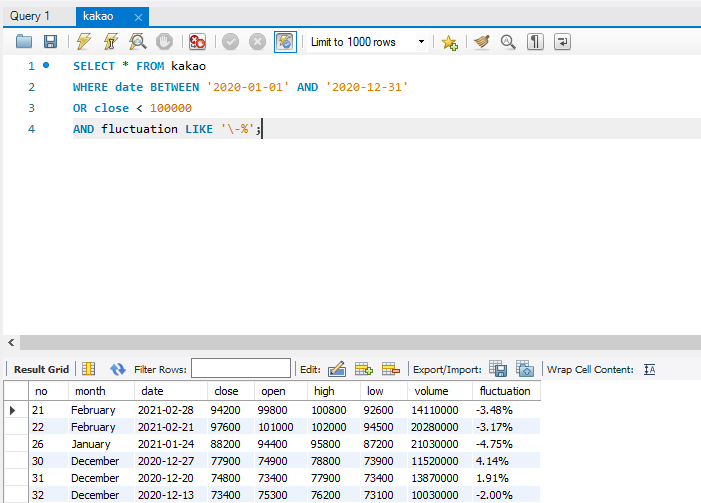This screenshot has height=503, width=701.
Task: Open find panel magnifier icon
Action: tap(508, 42)
